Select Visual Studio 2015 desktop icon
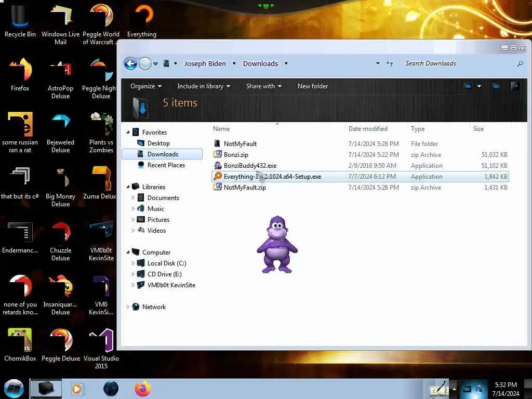The image size is (532, 399). [x=101, y=349]
